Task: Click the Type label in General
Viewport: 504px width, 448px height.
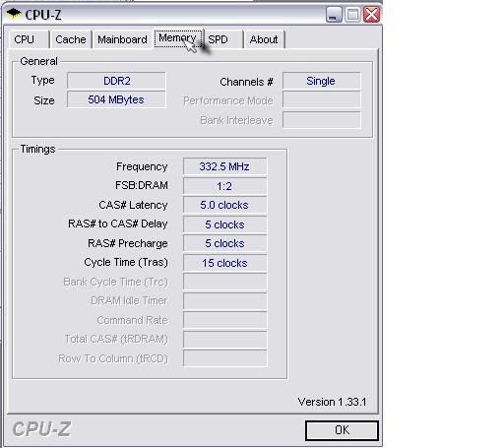Action: pos(43,81)
